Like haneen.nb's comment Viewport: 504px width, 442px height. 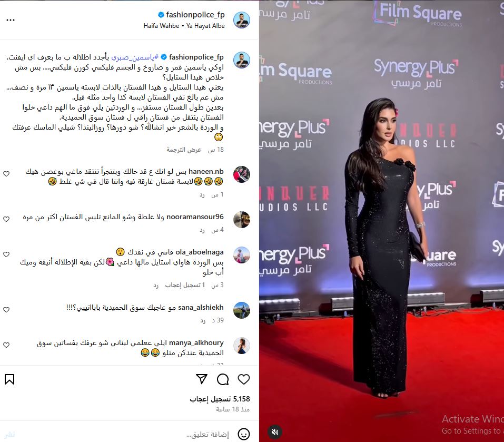pyautogui.click(x=6, y=174)
